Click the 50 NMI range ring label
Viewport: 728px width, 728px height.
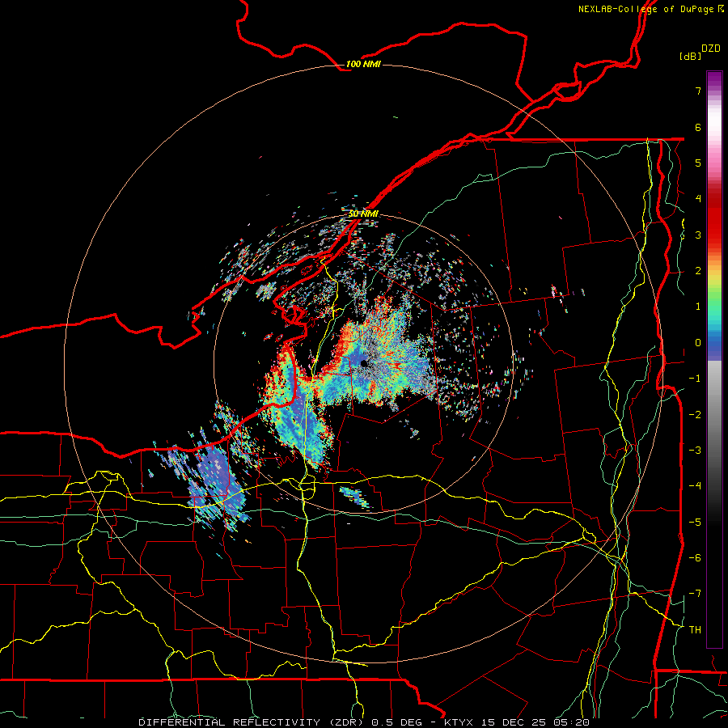(x=363, y=214)
